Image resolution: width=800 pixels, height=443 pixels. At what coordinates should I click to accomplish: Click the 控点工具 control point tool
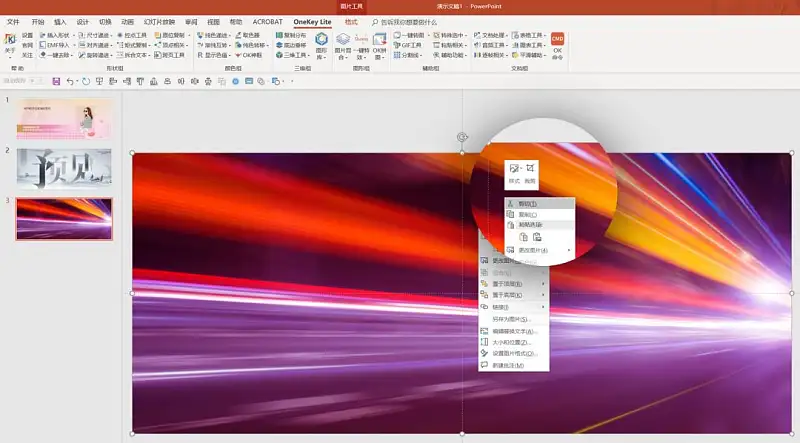point(132,35)
